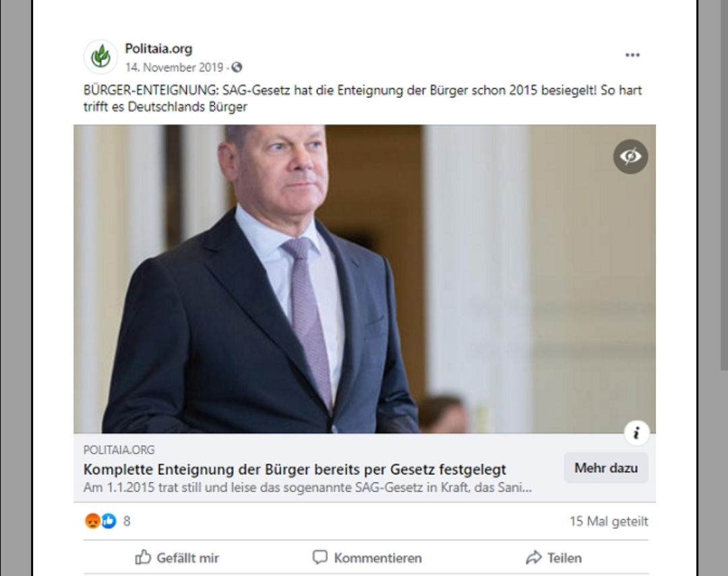728x576 pixels.
Task: Click the POLITAIA.ORG source domain label
Action: [x=119, y=450]
